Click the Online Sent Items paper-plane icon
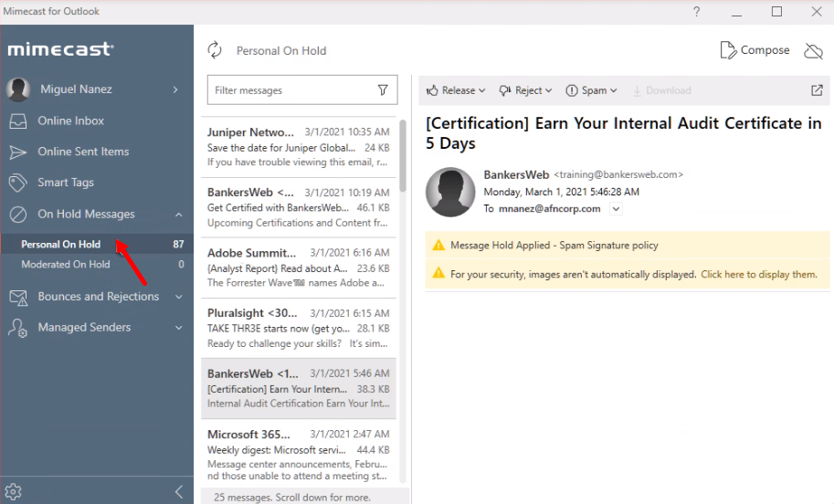 (17, 152)
